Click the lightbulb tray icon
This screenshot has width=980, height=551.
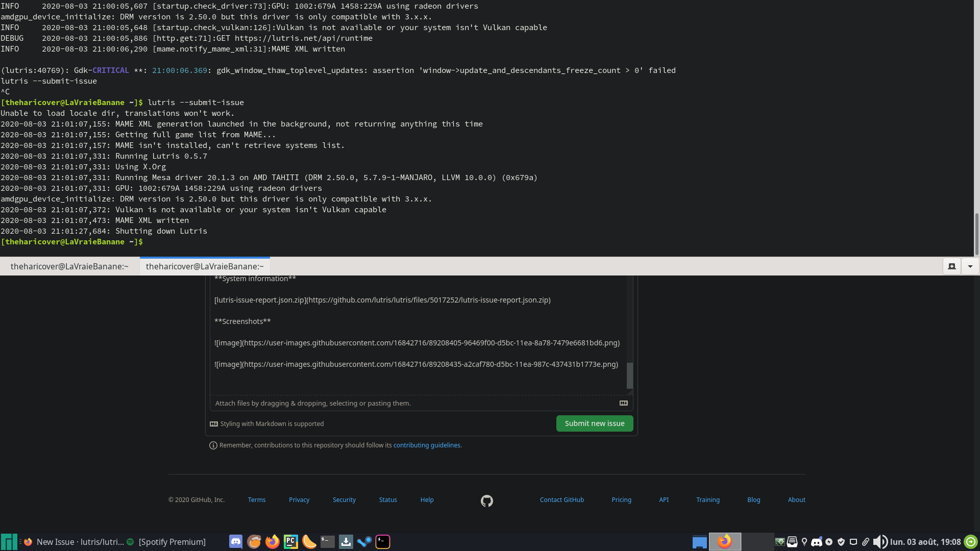[804, 542]
